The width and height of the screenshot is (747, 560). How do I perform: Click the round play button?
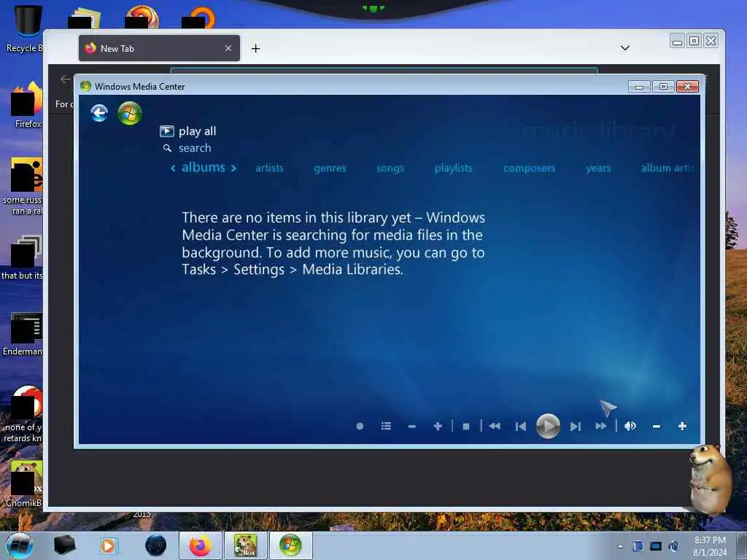(548, 426)
